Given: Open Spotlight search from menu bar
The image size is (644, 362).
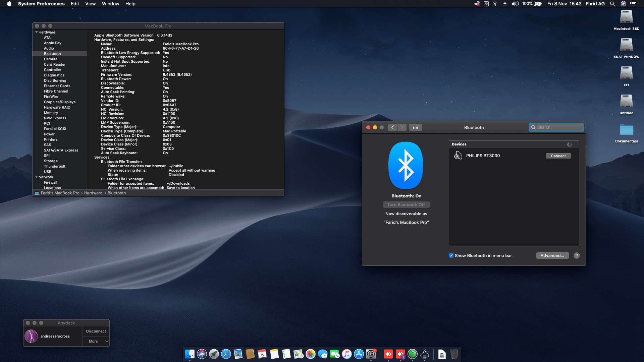Looking at the screenshot, I should click(612, 4).
